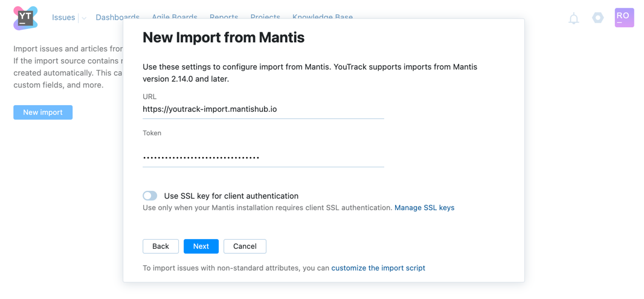Screen dimensions: 644x299
Task: Open the Projects menu item
Action: pyautogui.click(x=265, y=17)
